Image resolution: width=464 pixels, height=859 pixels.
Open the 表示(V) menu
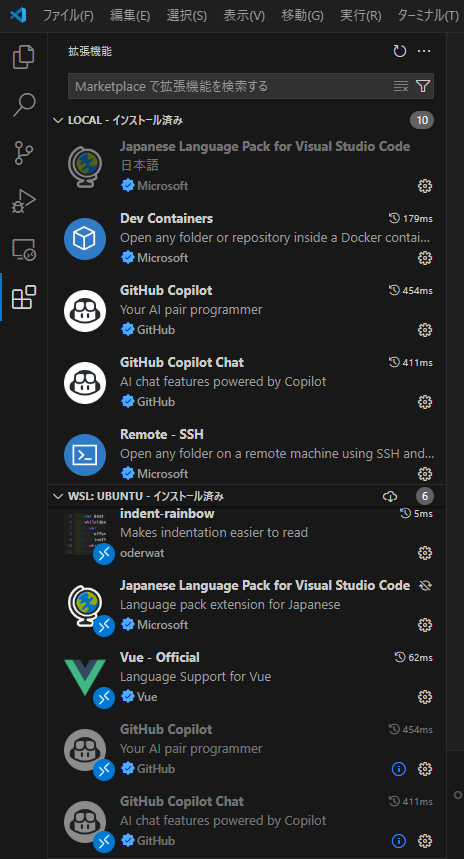pyautogui.click(x=244, y=15)
